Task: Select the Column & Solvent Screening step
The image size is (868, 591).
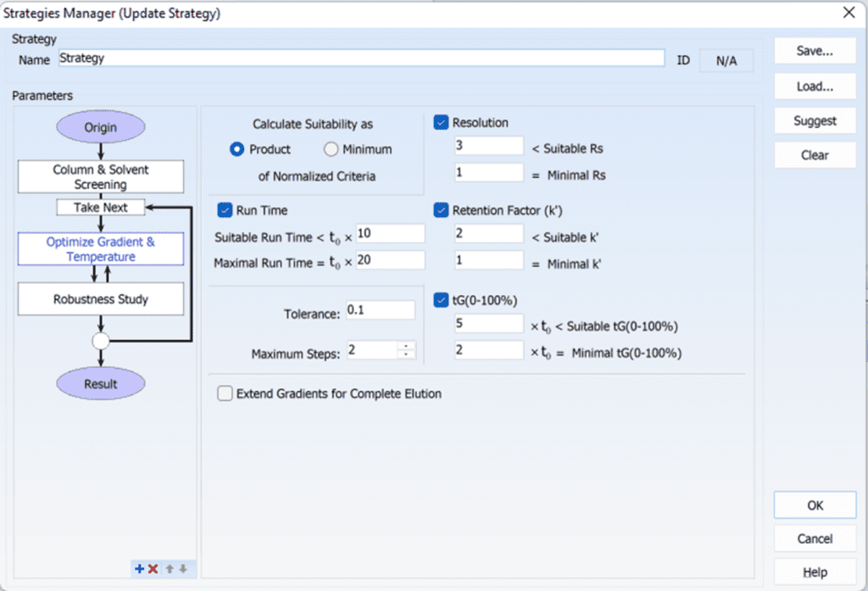Action: coord(100,176)
